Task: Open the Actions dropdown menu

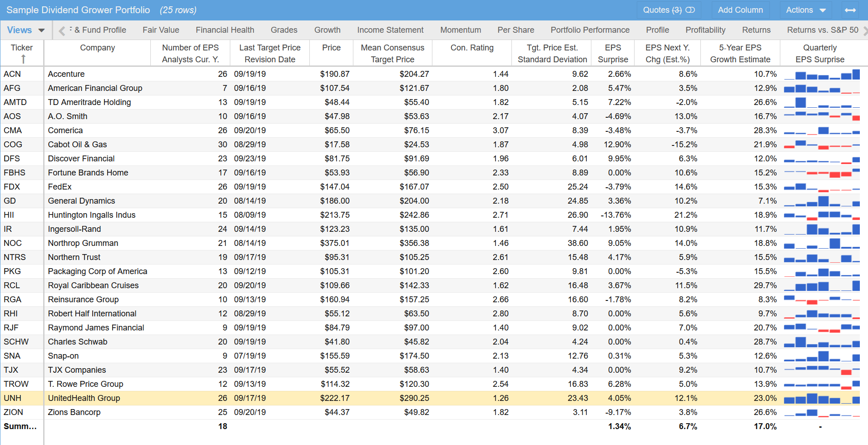Action: tap(805, 10)
